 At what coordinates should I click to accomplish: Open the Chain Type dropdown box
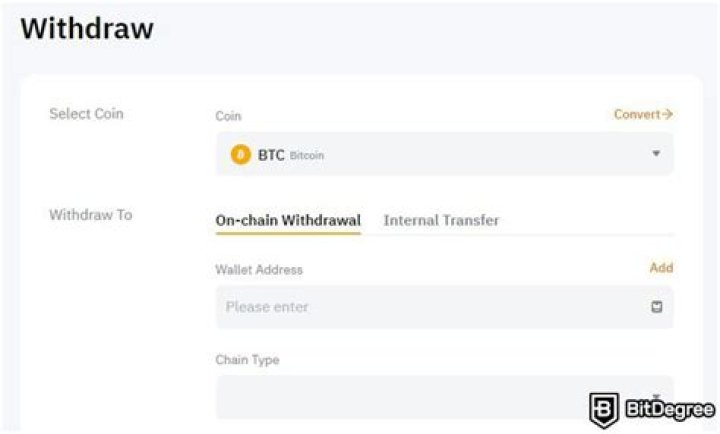click(444, 396)
